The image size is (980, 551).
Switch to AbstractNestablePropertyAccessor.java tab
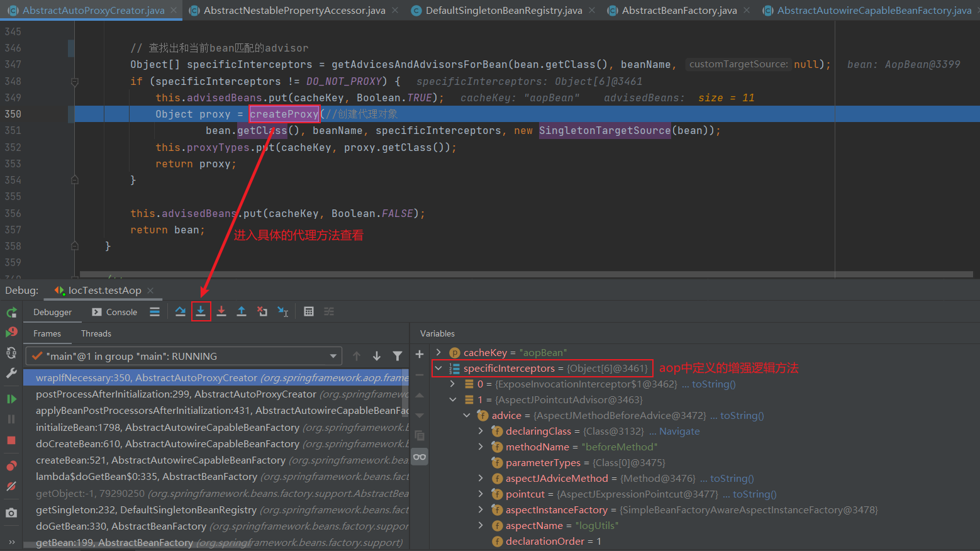click(x=294, y=10)
